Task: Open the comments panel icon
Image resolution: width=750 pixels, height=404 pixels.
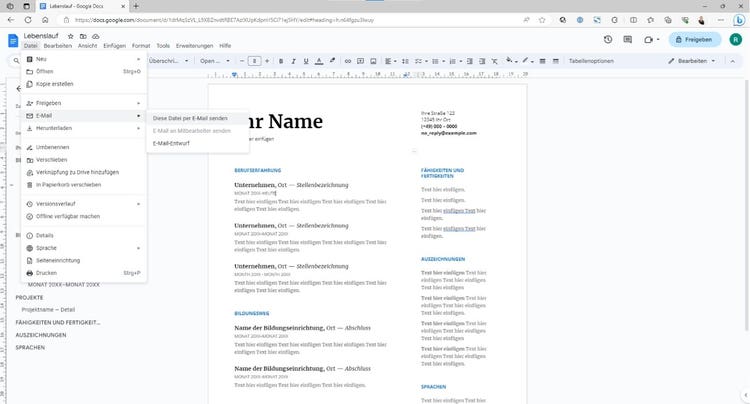Action: click(628, 40)
